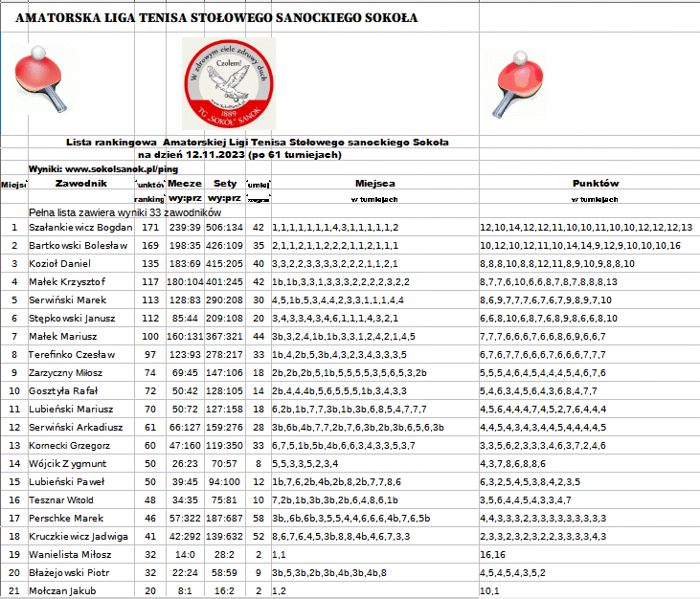Viewport: 700px width, 599px height.
Task: Click sets cell 290:208 for Serwiński Marek
Action: click(x=224, y=300)
